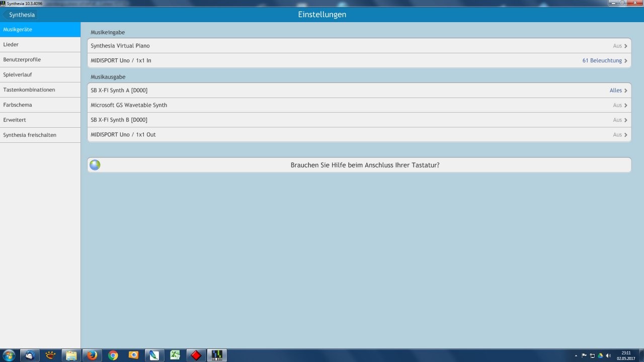Screen dimensions: 644x362
Task: Click the red diamond taskbar icon
Action: tap(196, 355)
